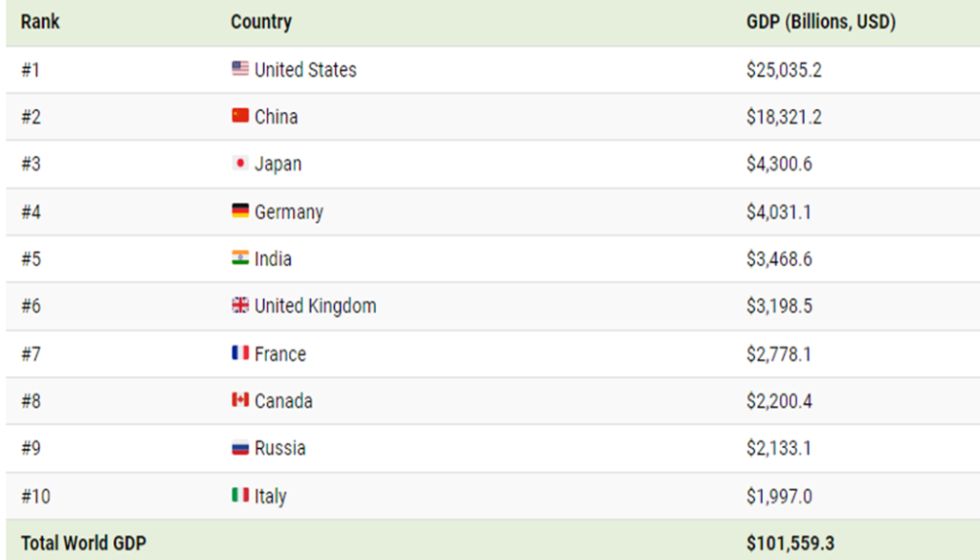The height and width of the screenshot is (560, 980).
Task: Click the Russia flag icon
Action: click(x=240, y=447)
